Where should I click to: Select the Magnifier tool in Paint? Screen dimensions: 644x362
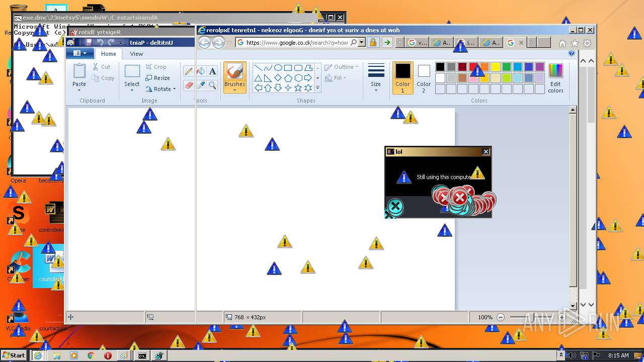click(212, 85)
